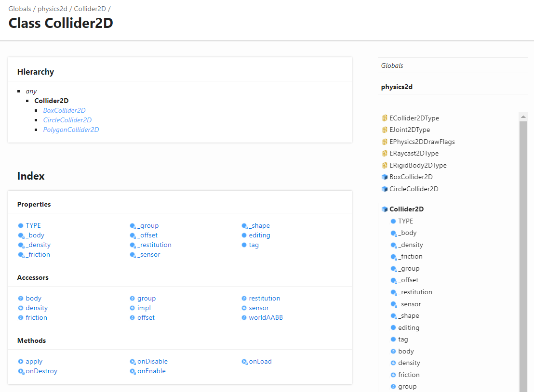The image size is (534, 392).
Task: Click the tag property icon in sidebar
Action: point(393,339)
